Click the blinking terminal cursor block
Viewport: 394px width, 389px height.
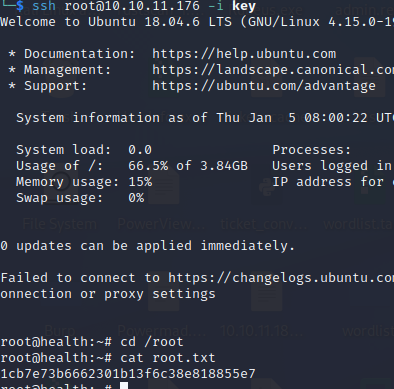pos(124,386)
